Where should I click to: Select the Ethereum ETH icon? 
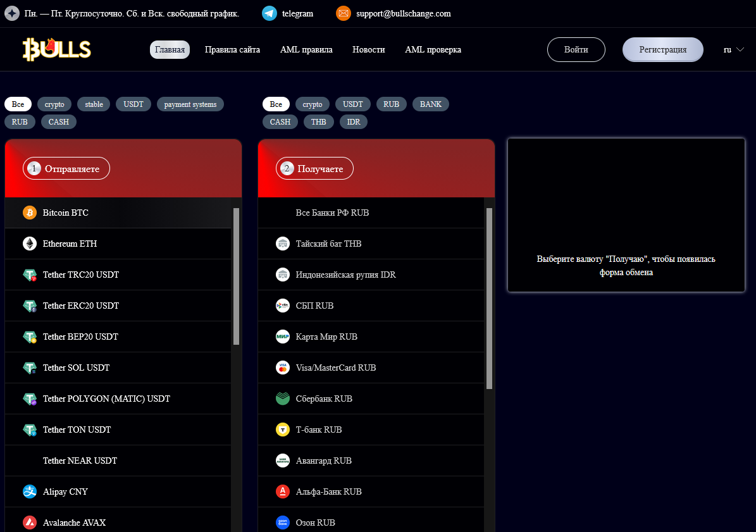[30, 244]
